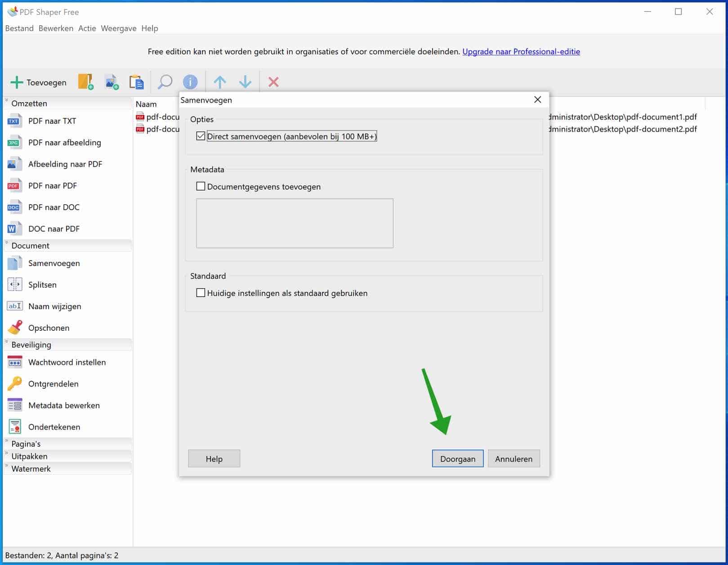The width and height of the screenshot is (728, 565).
Task: Open Upgrade naar Professional-editie link
Action: tap(521, 52)
